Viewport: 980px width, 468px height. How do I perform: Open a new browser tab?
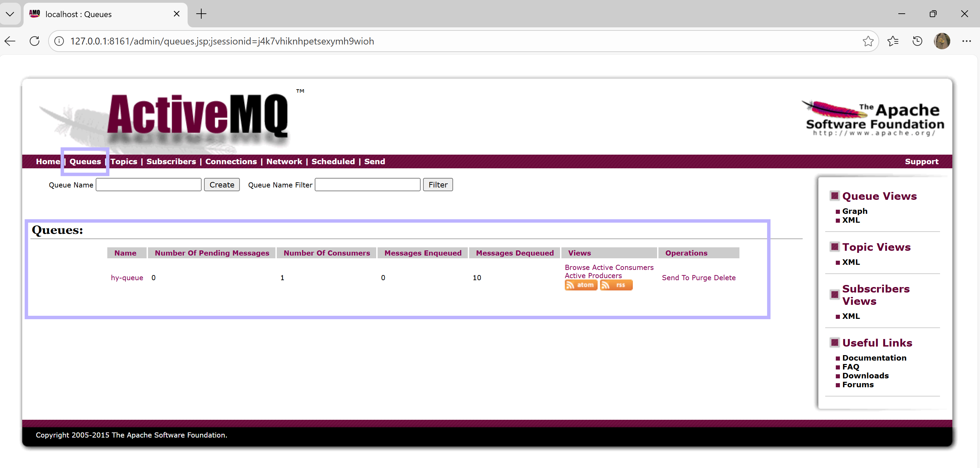tap(201, 14)
